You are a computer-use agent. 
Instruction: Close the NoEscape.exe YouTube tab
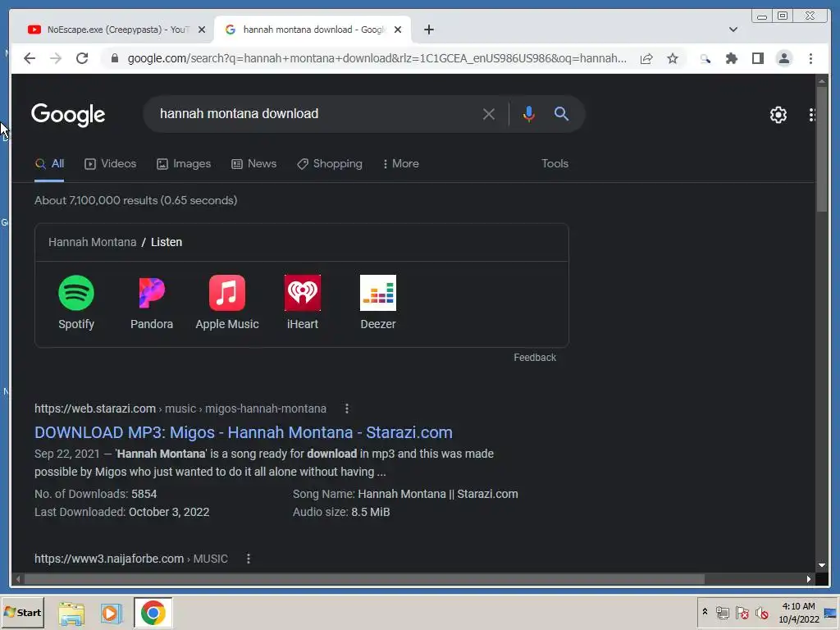[202, 30]
